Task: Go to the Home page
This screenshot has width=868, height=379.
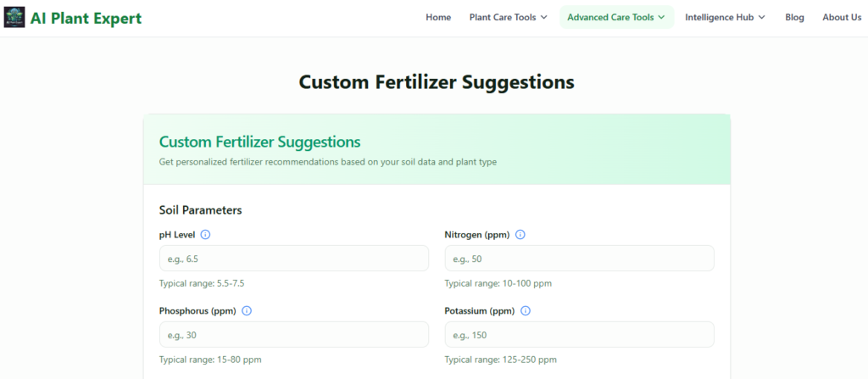Action: tap(438, 17)
